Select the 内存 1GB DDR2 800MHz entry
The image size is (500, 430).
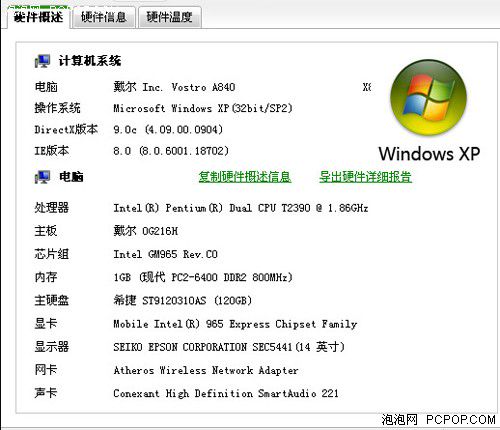pos(163,277)
